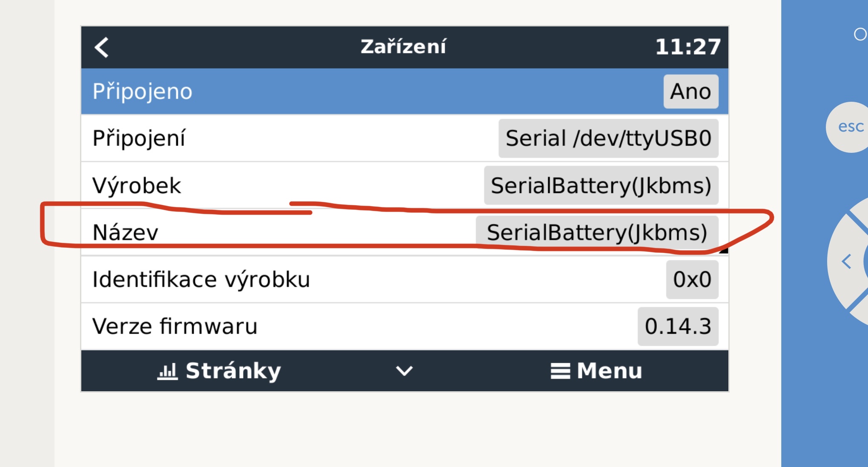Click the 0.14.3 firmware version value
The height and width of the screenshot is (467, 868).
pos(678,327)
